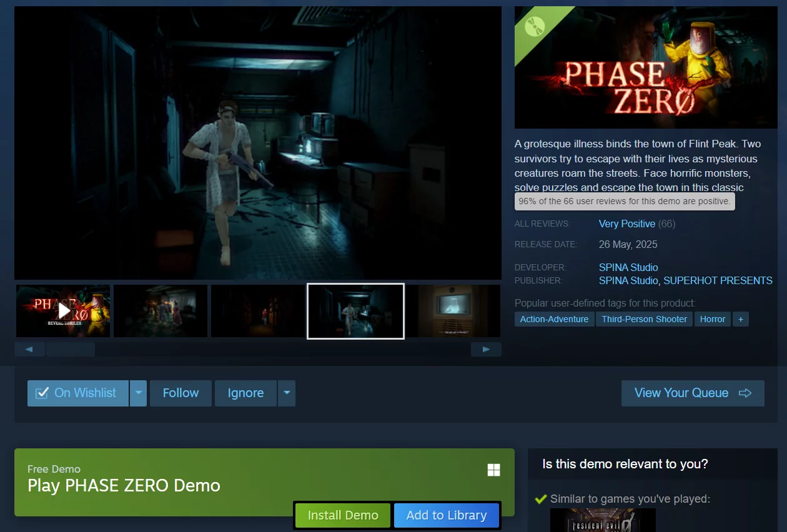
Task: Expand the wishlist dropdown arrow
Action: [x=138, y=393]
